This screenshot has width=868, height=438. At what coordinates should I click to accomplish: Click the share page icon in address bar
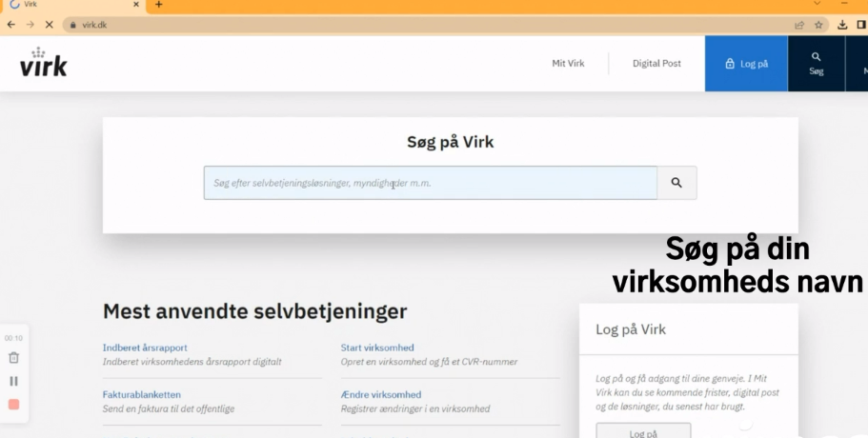pos(799,25)
